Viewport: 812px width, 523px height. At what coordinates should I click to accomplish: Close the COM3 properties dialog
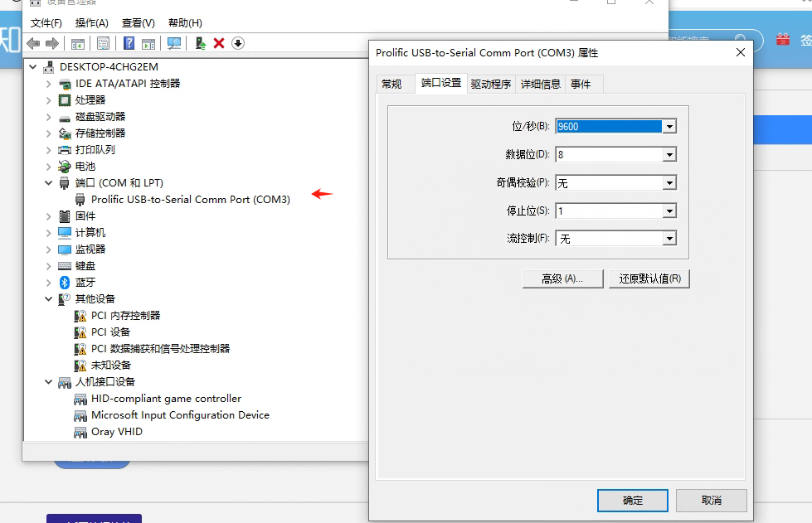pyautogui.click(x=741, y=53)
